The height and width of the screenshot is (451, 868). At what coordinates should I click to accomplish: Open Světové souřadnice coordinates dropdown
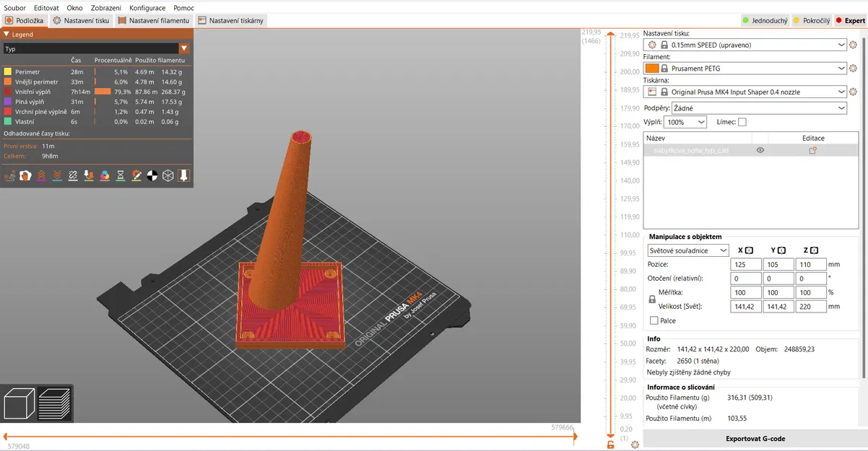[x=689, y=250]
